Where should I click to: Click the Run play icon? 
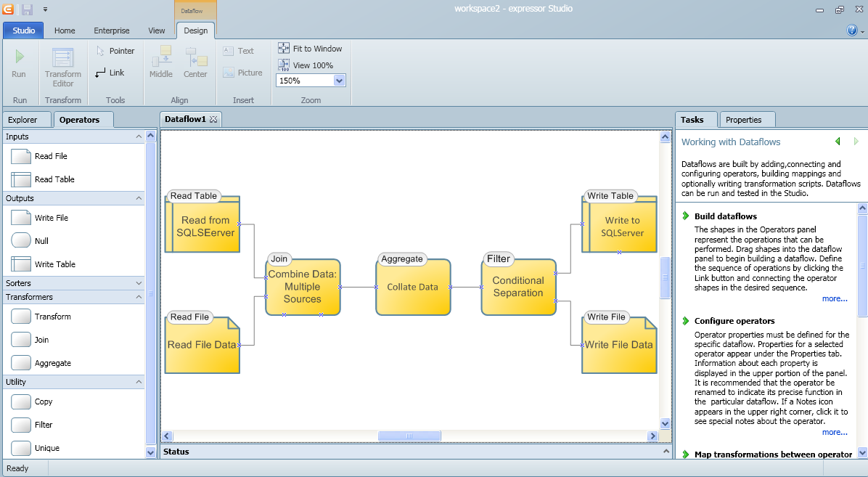tap(19, 57)
